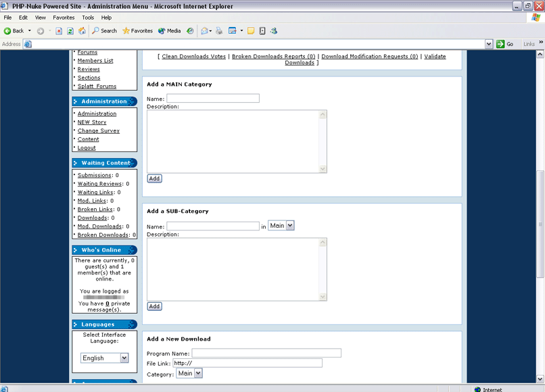Refresh the page with the toolbar icon
The width and height of the screenshot is (545, 392).
(x=70, y=30)
